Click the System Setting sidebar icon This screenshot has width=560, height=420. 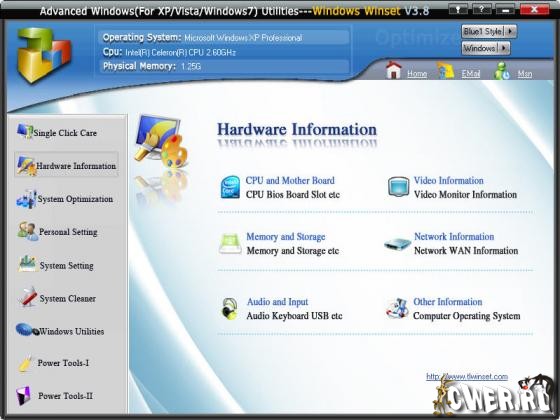point(28,264)
